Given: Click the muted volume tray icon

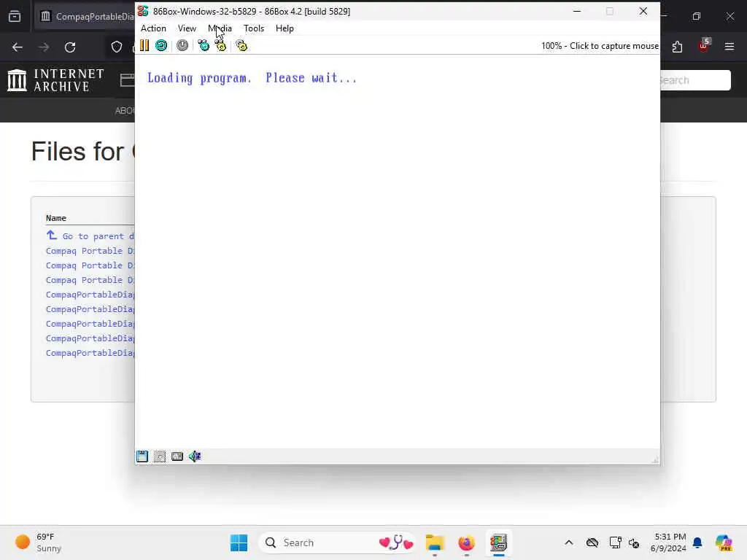Looking at the screenshot, I should tap(634, 542).
